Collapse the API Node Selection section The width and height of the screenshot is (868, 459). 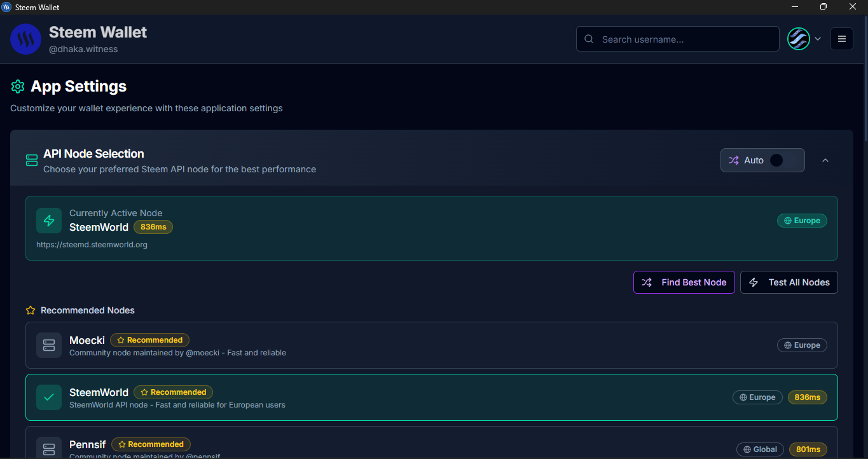point(825,160)
